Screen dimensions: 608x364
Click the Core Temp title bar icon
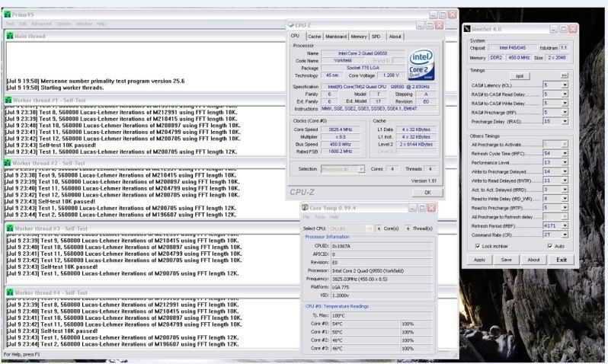click(306, 208)
